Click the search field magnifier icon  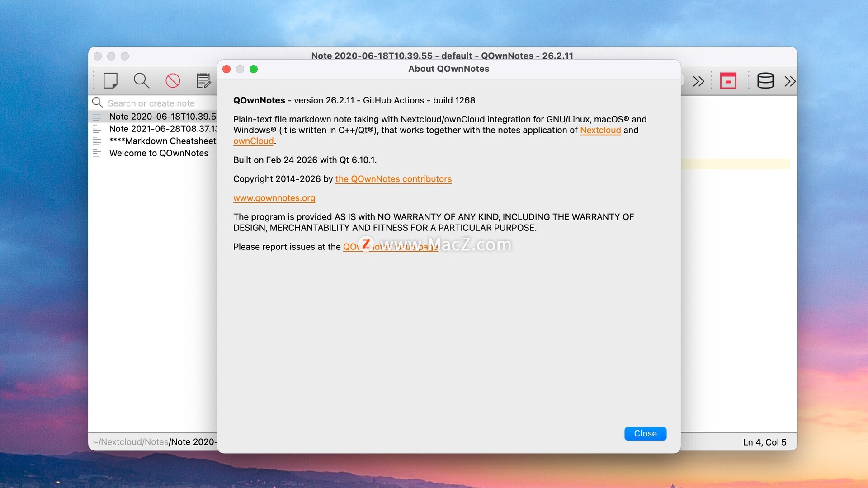click(98, 103)
